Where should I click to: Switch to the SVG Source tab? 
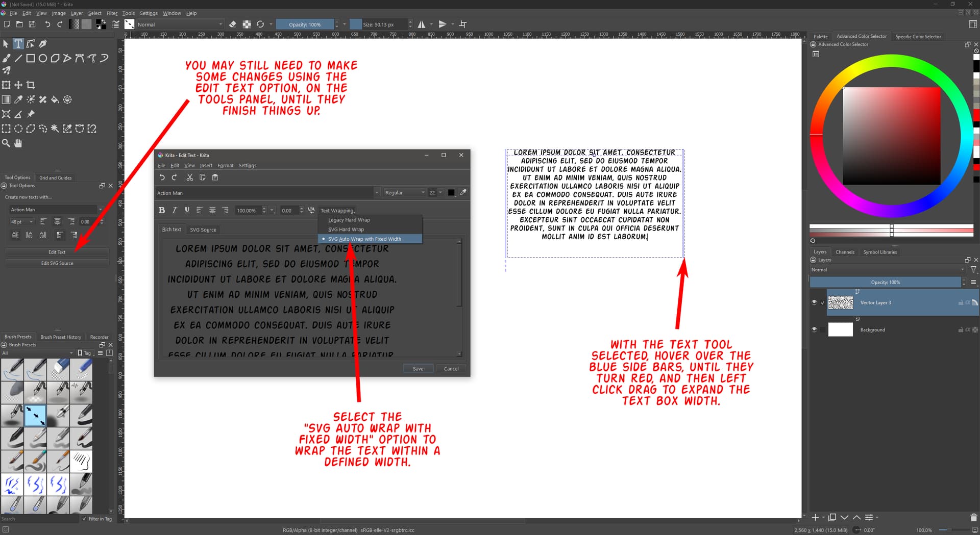point(203,230)
